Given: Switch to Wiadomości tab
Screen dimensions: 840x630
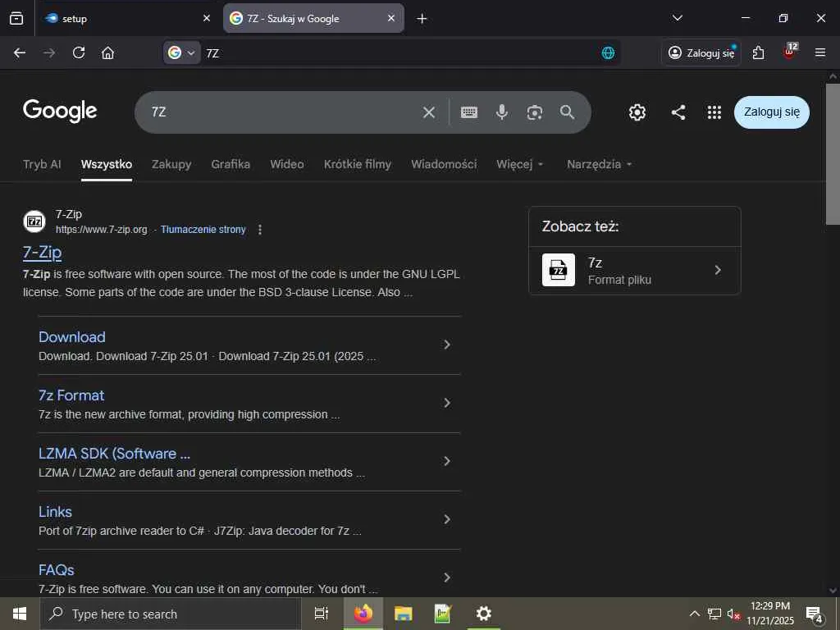Looking at the screenshot, I should coord(444,164).
